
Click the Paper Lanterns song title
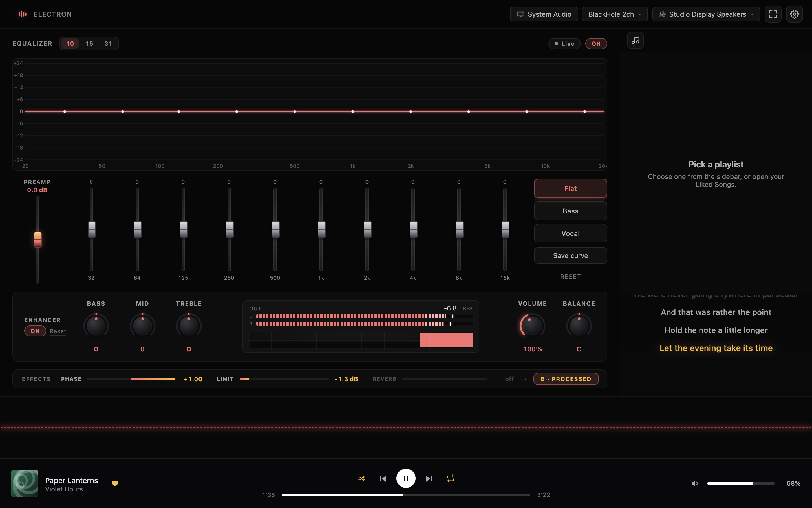coord(71,480)
